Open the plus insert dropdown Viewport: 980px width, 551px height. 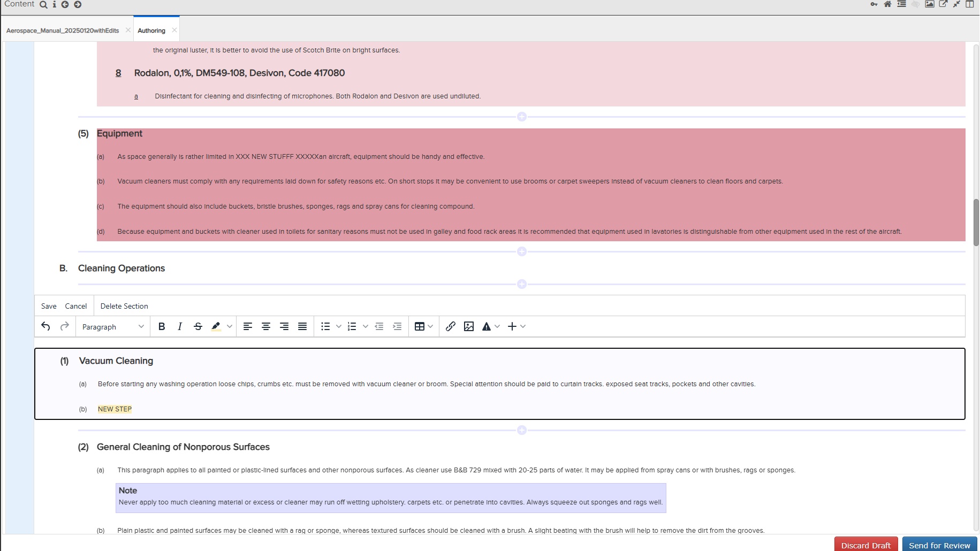pyautogui.click(x=516, y=326)
